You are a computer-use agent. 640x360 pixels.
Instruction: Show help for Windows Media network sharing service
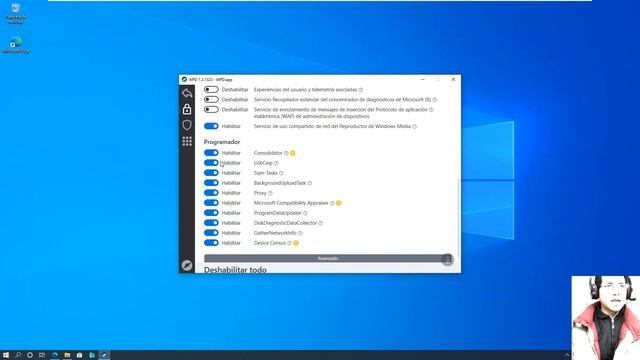(x=415, y=127)
